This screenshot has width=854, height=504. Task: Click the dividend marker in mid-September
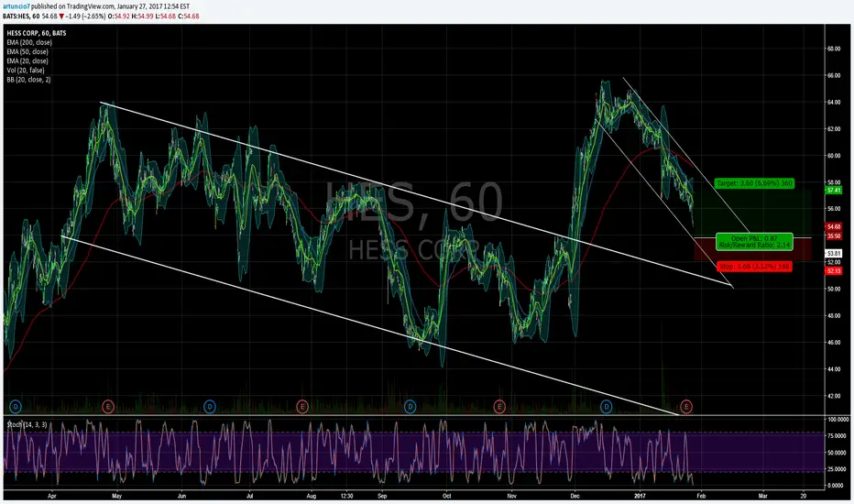coord(411,406)
